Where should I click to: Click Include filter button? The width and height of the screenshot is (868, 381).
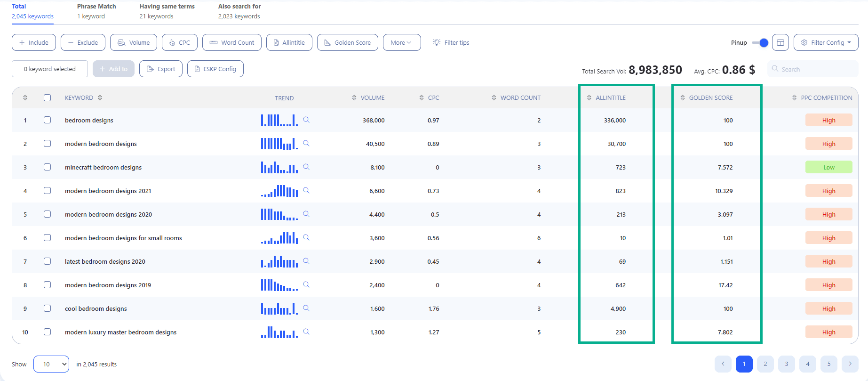[x=34, y=42]
